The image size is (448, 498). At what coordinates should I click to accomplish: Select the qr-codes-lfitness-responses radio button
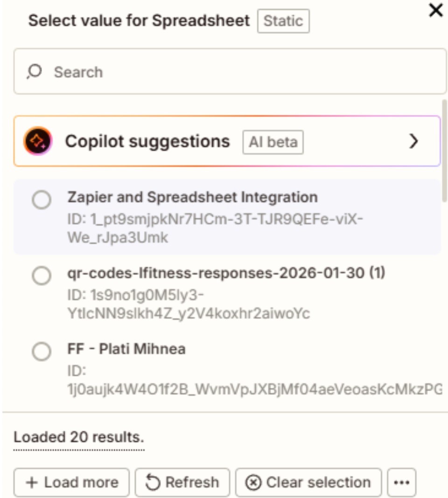pyautogui.click(x=42, y=276)
